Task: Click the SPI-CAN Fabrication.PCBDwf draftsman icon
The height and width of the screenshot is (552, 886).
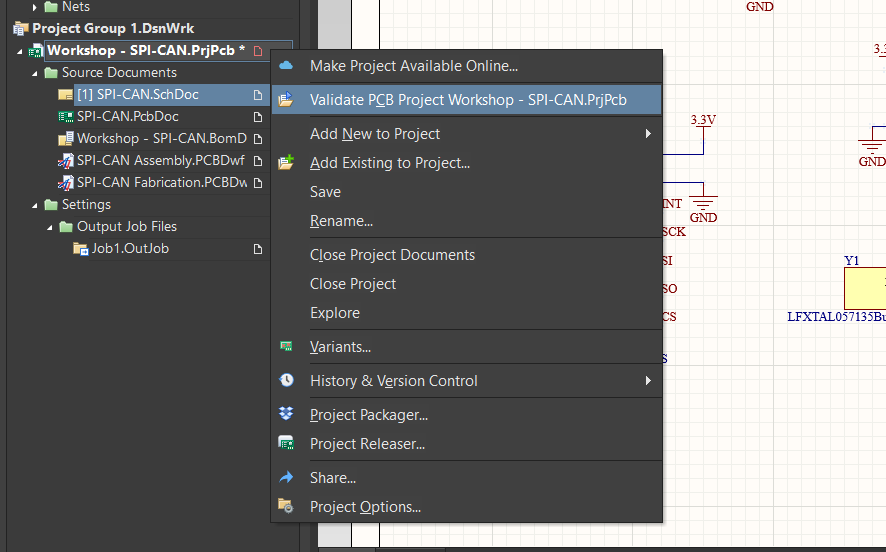Action: (66, 183)
